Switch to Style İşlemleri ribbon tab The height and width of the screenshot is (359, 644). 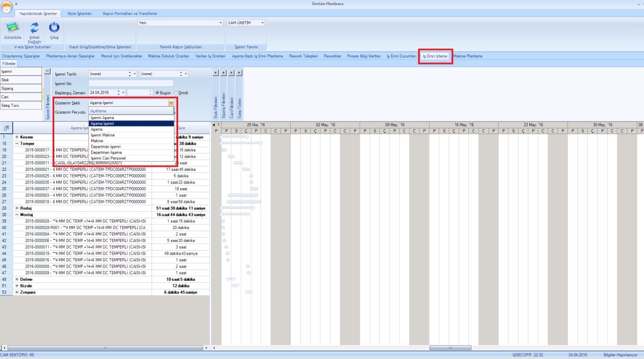79,13
